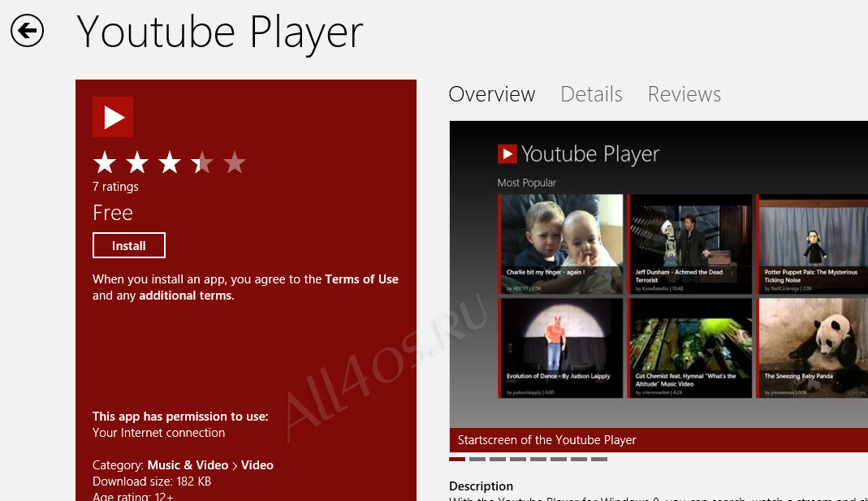This screenshot has height=501, width=868.
Task: Click the 'Startscreen of the Youtube Player' caption
Action: 547,440
